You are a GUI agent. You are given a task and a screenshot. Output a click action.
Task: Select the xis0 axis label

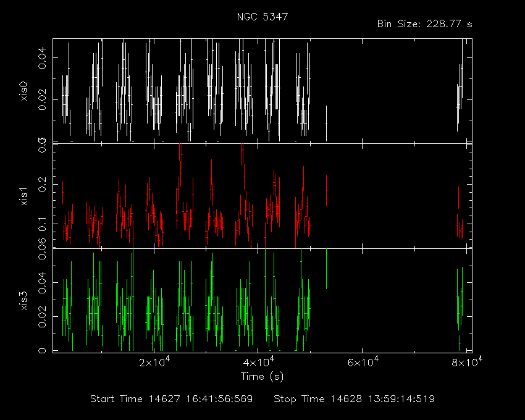23,91
